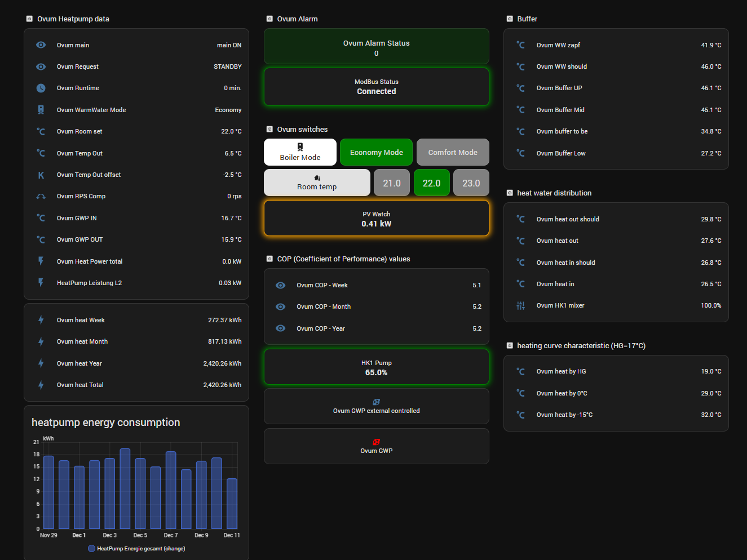Click the mixer sliders icon for Ovum HK1 mixer
This screenshot has width=747, height=560.
(x=520, y=305)
